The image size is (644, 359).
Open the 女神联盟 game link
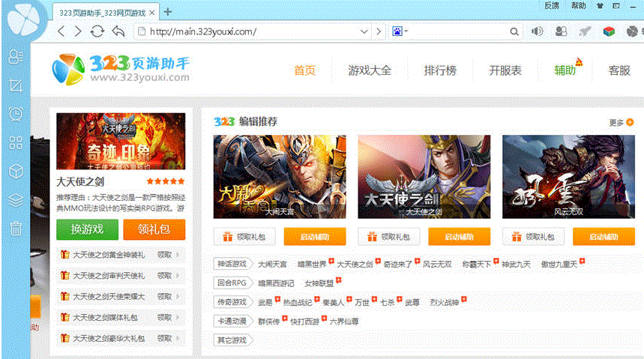pyautogui.click(x=319, y=284)
